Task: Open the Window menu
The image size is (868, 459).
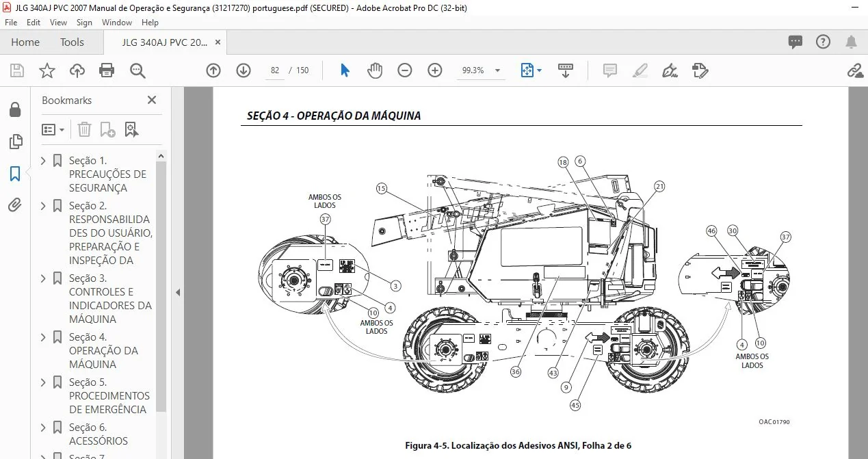Action: 117,23
